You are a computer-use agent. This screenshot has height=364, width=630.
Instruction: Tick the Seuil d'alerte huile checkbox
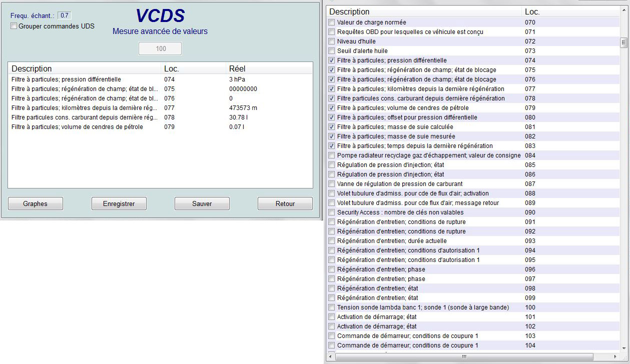point(332,51)
